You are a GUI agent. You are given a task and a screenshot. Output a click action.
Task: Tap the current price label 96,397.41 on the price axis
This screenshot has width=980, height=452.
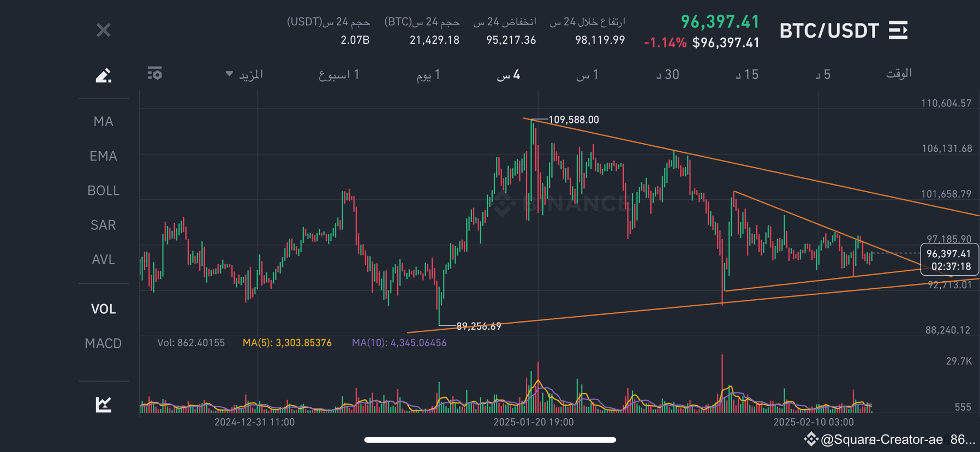pyautogui.click(x=949, y=254)
